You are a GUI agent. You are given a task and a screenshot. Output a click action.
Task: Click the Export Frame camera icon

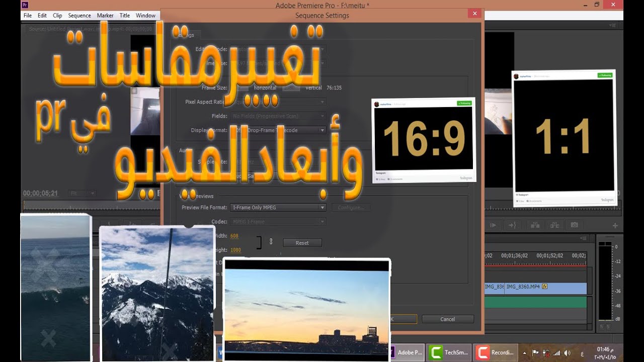tap(574, 225)
